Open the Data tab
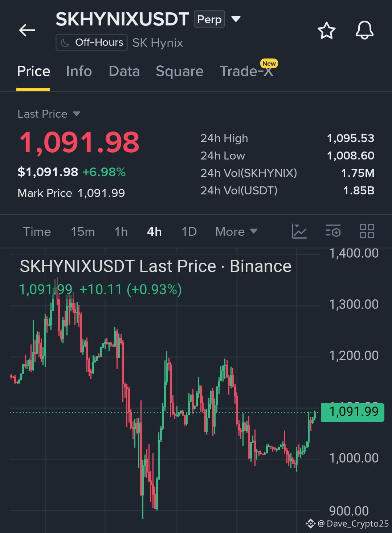This screenshot has width=392, height=533. pos(124,71)
